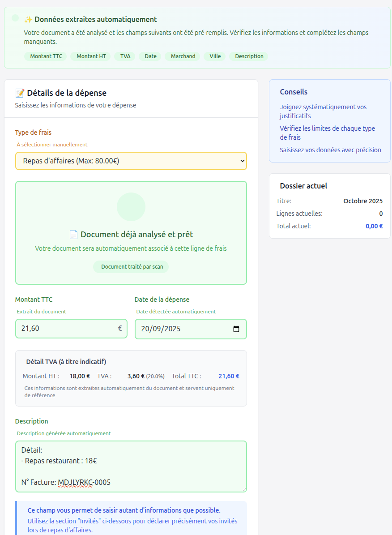Click the document icon beside 'Document déjà analysé'
The image size is (392, 535).
[73, 235]
